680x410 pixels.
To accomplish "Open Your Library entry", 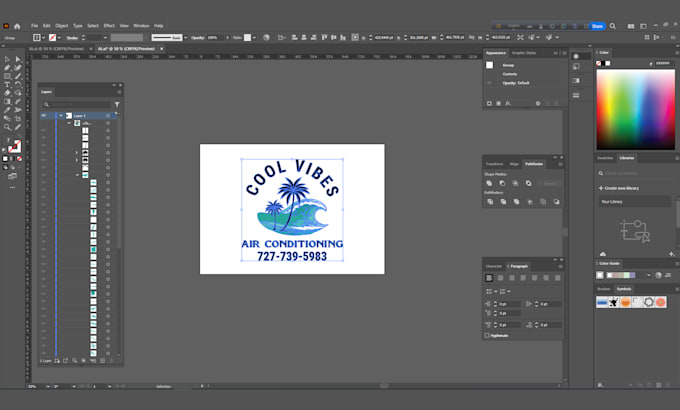I will click(x=635, y=202).
